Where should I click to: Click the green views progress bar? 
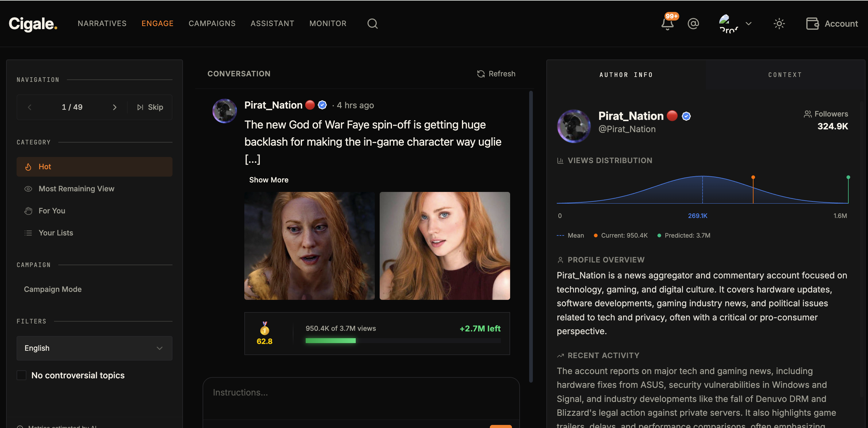(x=403, y=341)
